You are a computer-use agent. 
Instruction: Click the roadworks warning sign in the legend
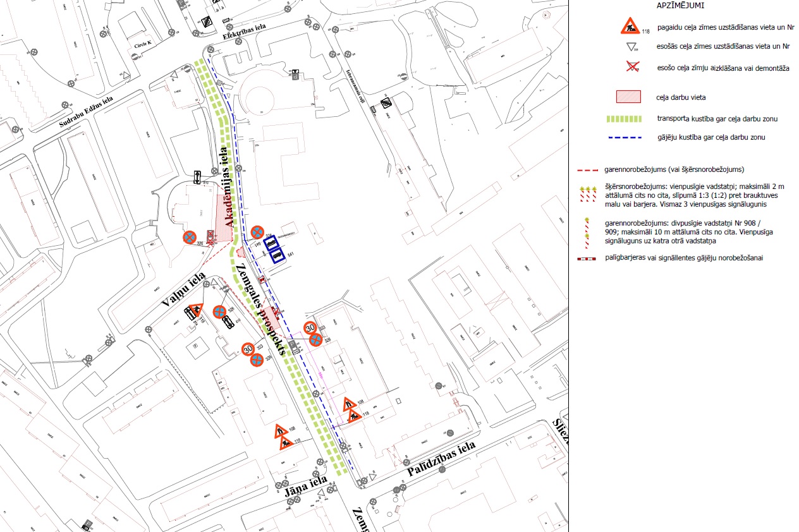(x=630, y=27)
